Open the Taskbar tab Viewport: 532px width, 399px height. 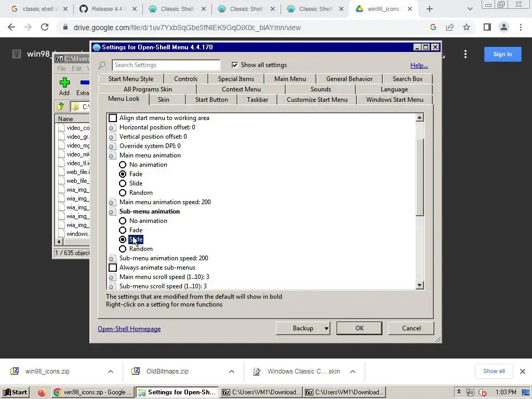(x=258, y=99)
